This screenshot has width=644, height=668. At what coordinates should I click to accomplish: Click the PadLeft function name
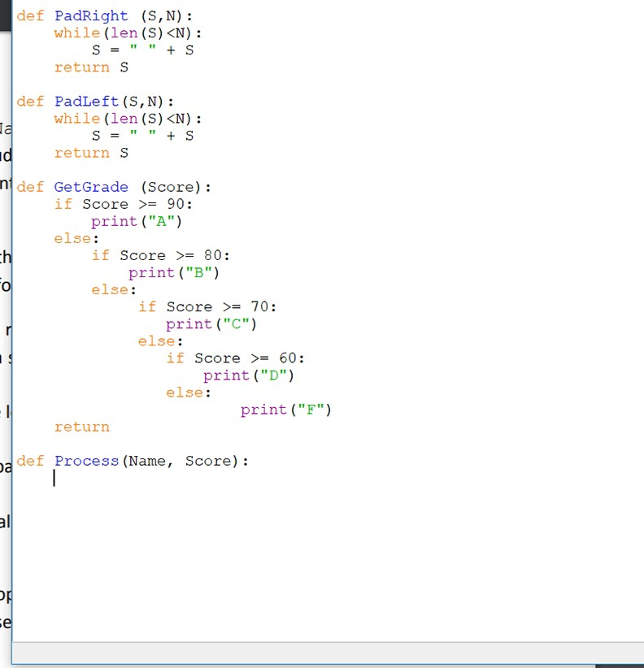coord(86,102)
